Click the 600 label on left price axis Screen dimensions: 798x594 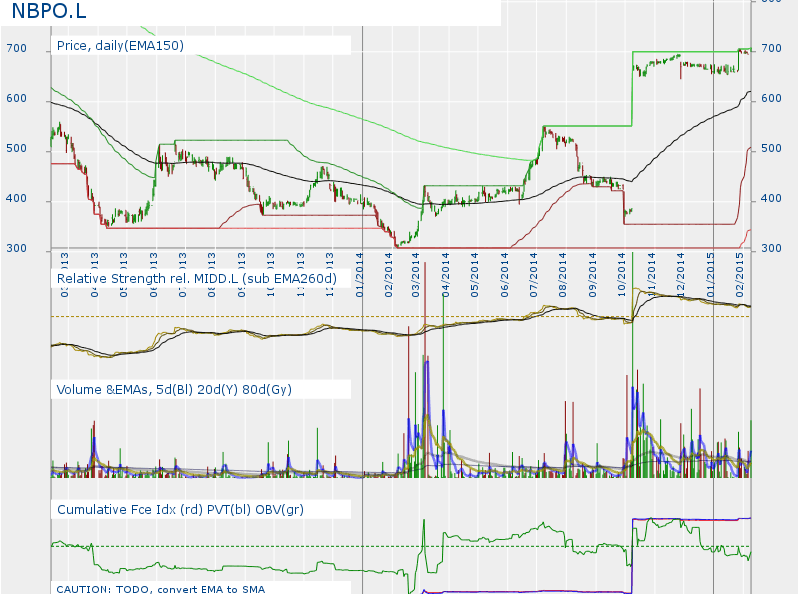coord(16,99)
